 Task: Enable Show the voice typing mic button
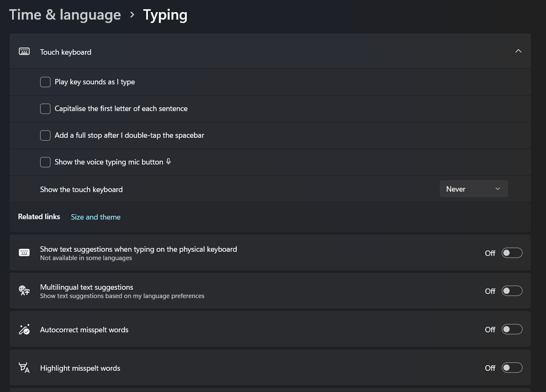pos(45,162)
